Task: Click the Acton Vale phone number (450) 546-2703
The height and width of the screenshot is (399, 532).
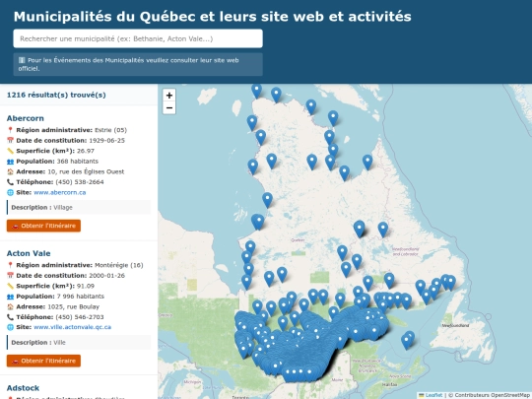Action: [x=80, y=317]
